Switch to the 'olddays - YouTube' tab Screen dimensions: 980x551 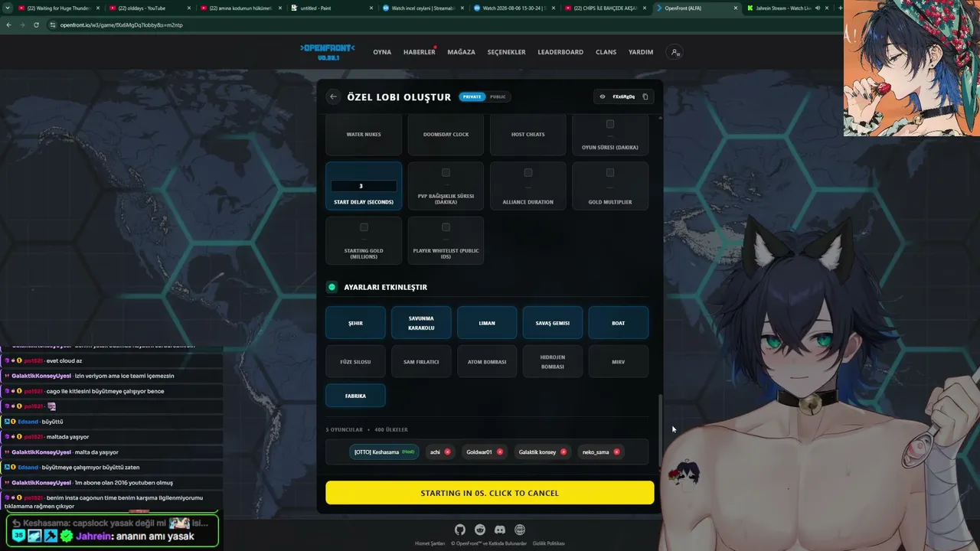pyautogui.click(x=150, y=8)
